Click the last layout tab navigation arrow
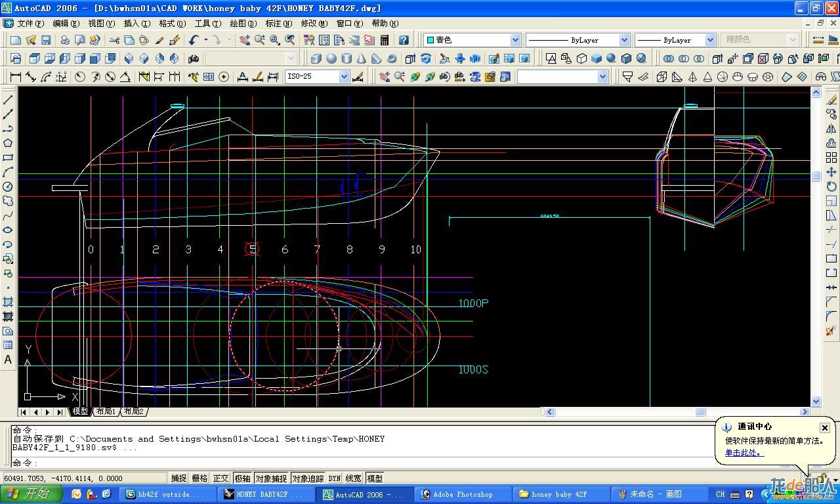The image size is (840, 504). 60,412
